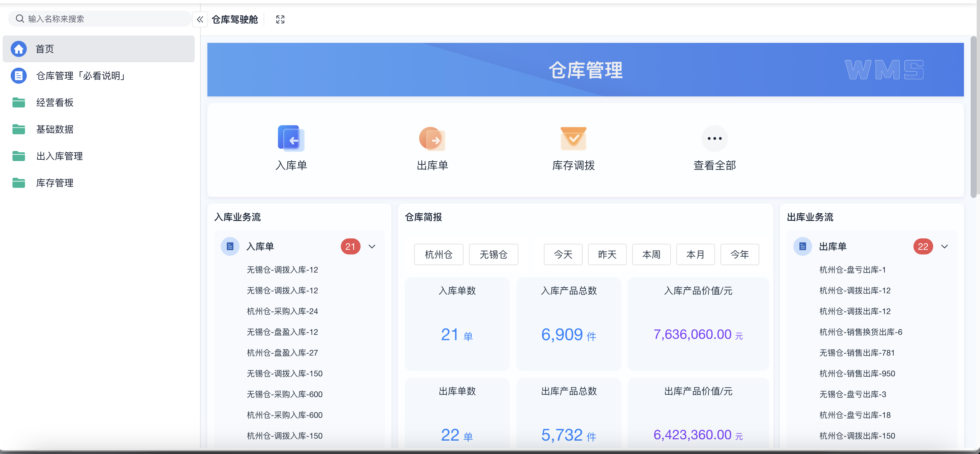This screenshot has width=980, height=454.
Task: Click document icon in 出库业务流 panel
Action: (802, 246)
